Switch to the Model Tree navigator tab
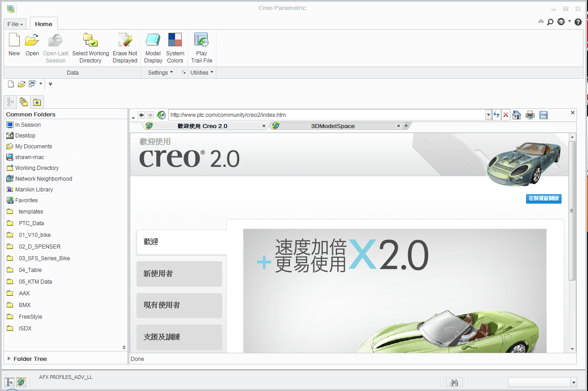588x391 pixels. (10, 102)
